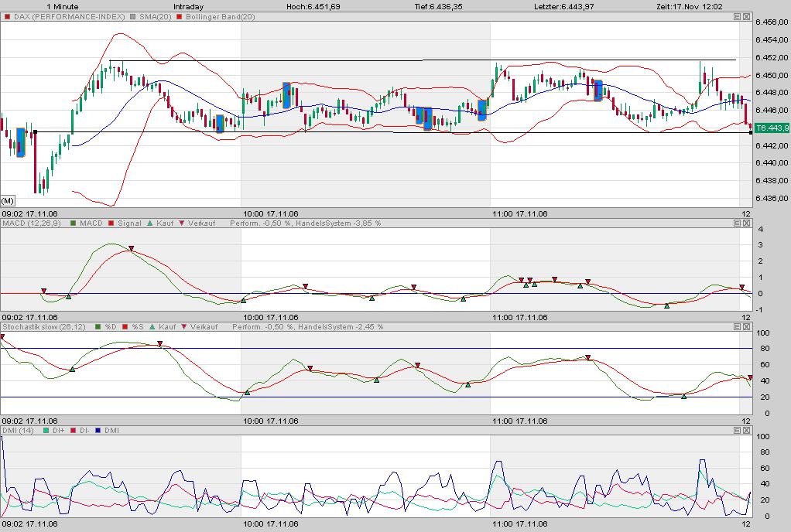This screenshot has height=532, width=791.
Task: Click the DAX (PERFORMANCE-INDEX) legend label
Action: (x=69, y=17)
